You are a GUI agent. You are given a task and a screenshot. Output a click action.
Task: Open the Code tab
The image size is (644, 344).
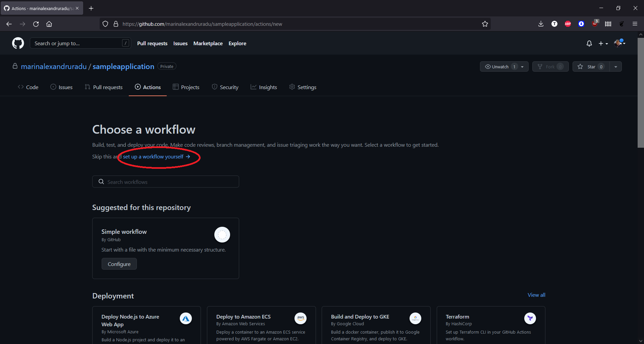pyautogui.click(x=28, y=87)
